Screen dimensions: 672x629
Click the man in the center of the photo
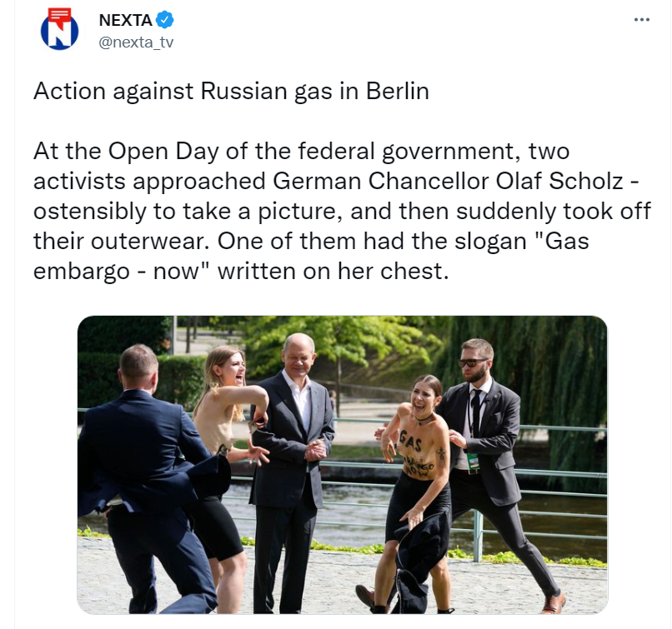pos(292,471)
